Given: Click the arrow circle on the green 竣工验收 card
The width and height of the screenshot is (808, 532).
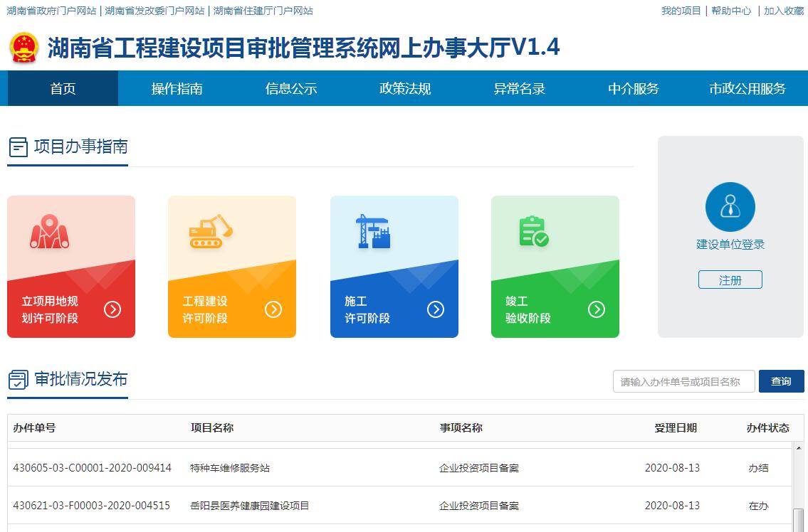Looking at the screenshot, I should click(x=597, y=309).
